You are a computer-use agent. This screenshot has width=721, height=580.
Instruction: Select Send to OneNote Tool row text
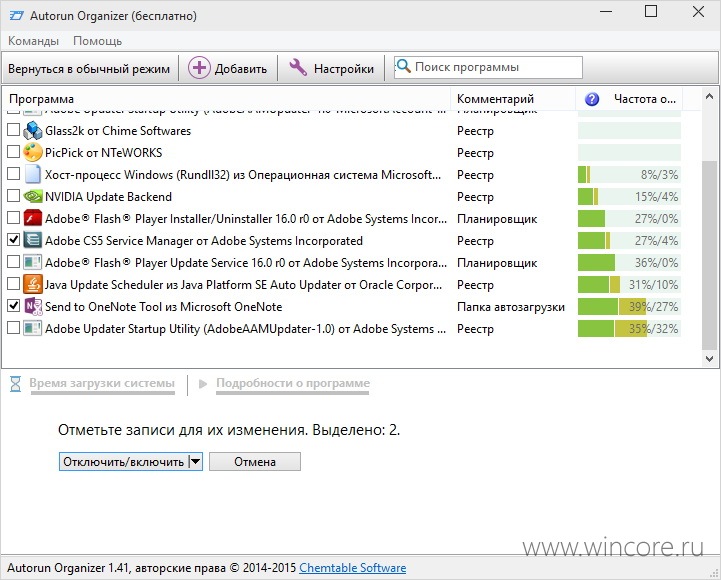coord(164,307)
